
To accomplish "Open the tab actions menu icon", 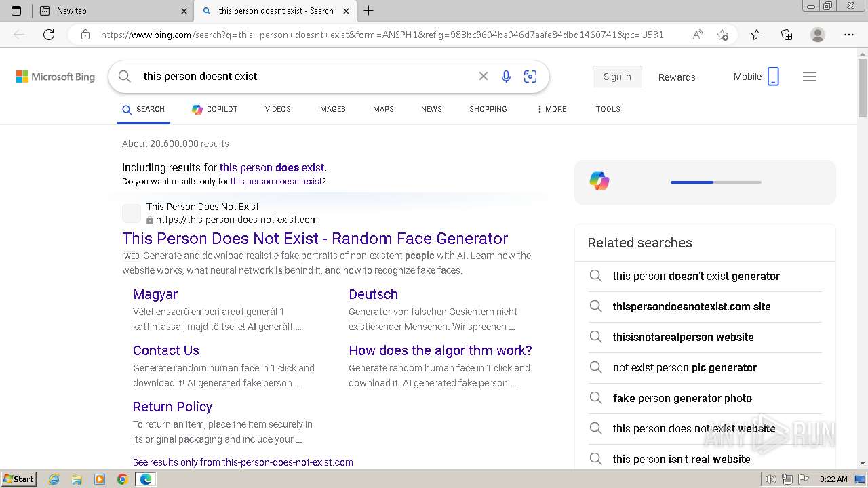I will 16,11.
